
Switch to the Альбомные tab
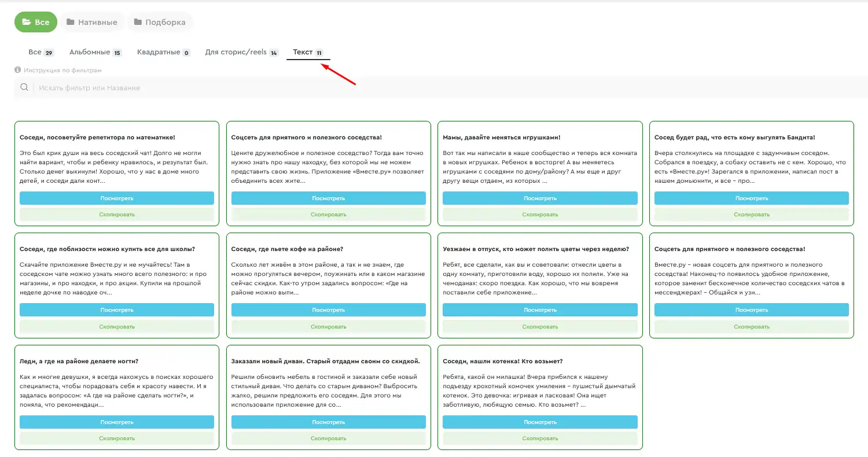point(95,52)
